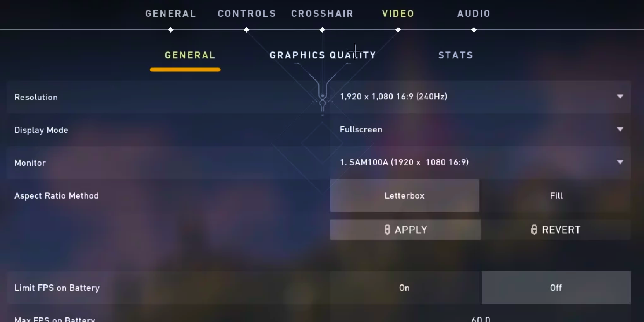Toggle Limit FPS on Battery to Off
This screenshot has width=644, height=322.
pyautogui.click(x=556, y=287)
